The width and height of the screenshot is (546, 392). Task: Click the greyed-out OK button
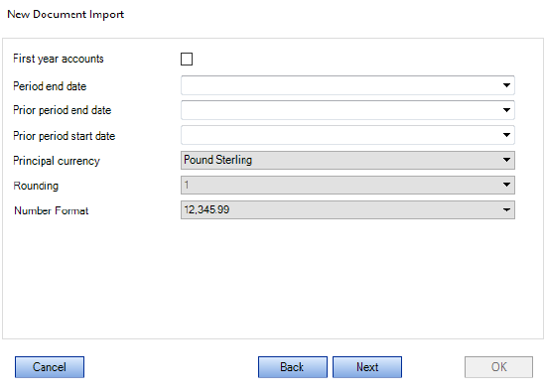[498, 367]
